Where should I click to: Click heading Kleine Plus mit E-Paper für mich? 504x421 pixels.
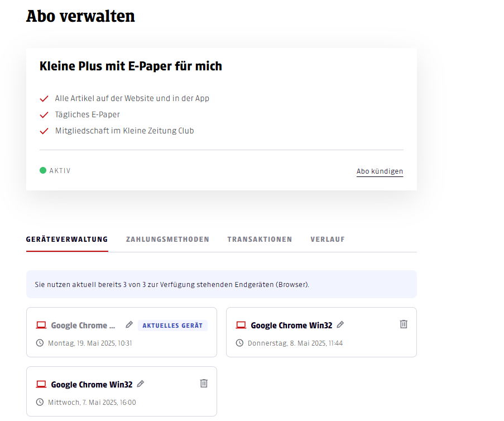pyautogui.click(x=131, y=66)
